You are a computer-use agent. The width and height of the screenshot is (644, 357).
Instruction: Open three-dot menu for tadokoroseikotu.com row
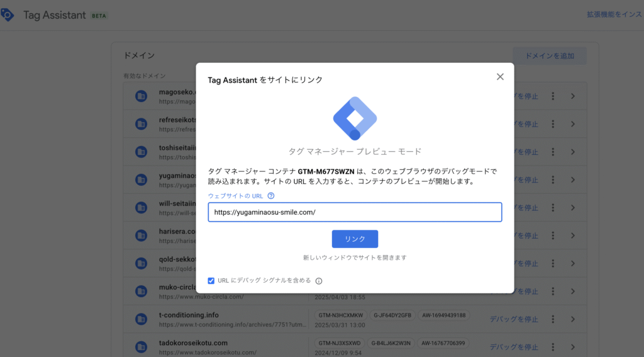tap(553, 347)
